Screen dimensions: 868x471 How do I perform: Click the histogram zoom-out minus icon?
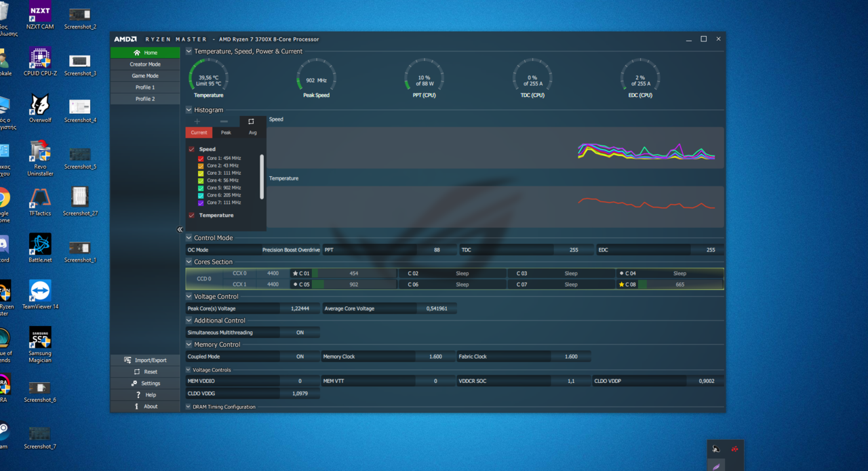tap(224, 121)
